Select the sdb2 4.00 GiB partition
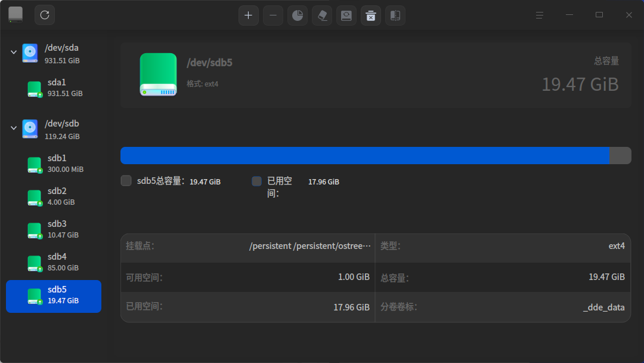The image size is (644, 363). tap(54, 196)
